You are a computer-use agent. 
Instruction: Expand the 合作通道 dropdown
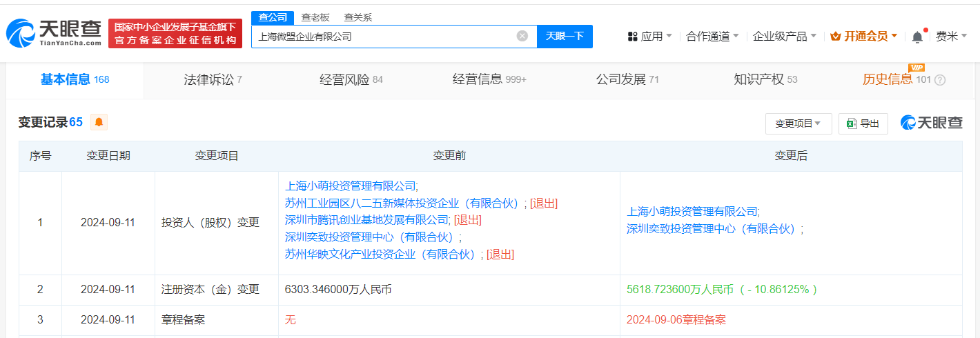point(712,36)
